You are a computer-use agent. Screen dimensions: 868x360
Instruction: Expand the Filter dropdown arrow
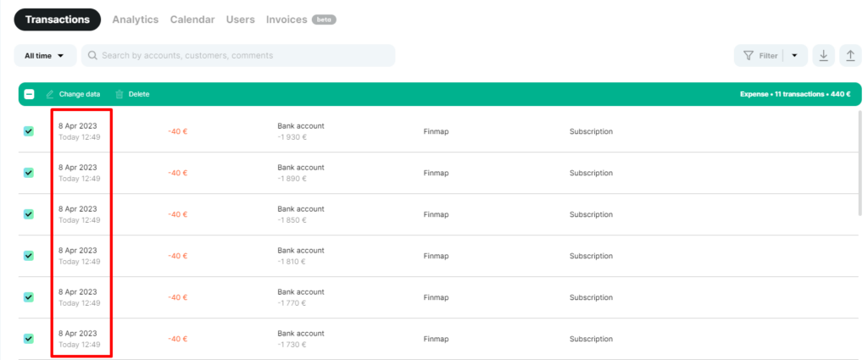tap(795, 56)
